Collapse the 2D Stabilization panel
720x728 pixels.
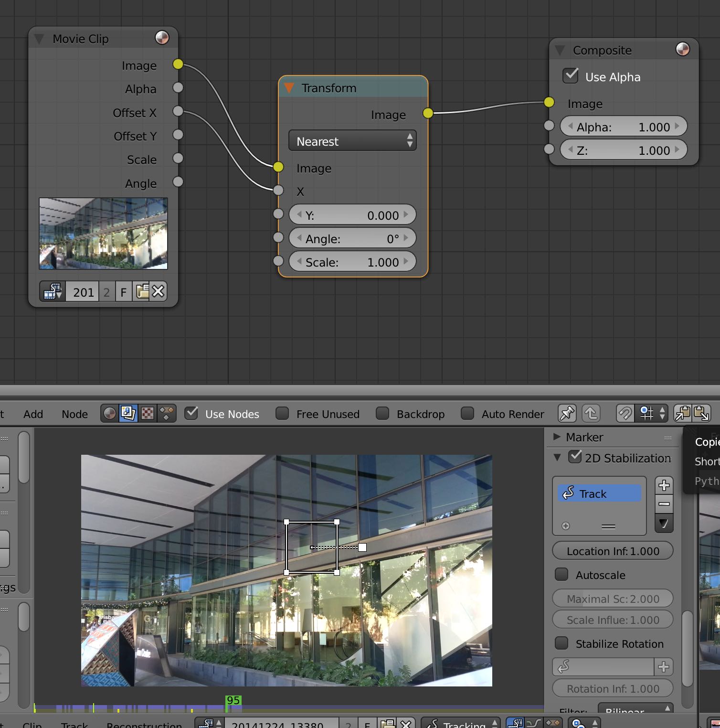point(557,458)
